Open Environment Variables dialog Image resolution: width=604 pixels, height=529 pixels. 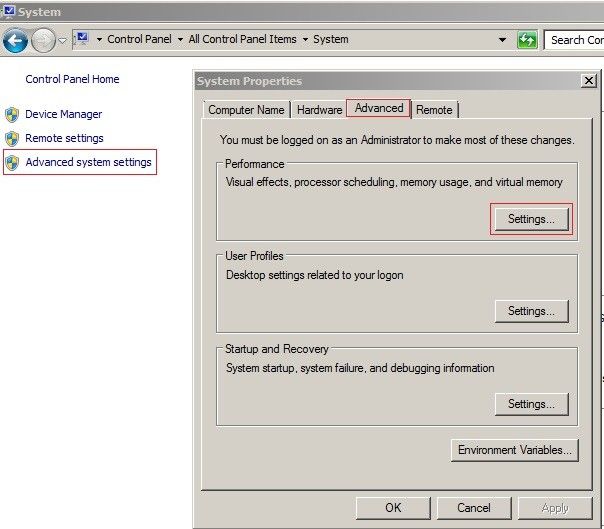515,450
